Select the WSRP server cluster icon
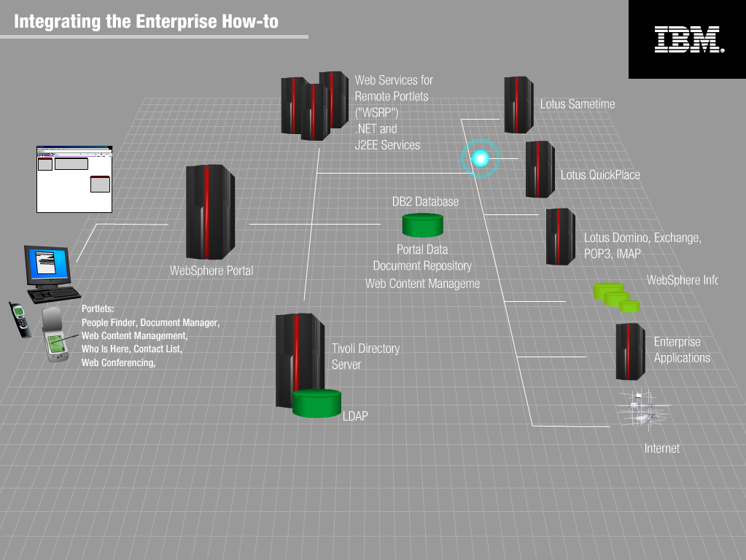This screenshot has width=746, height=560. [314, 106]
